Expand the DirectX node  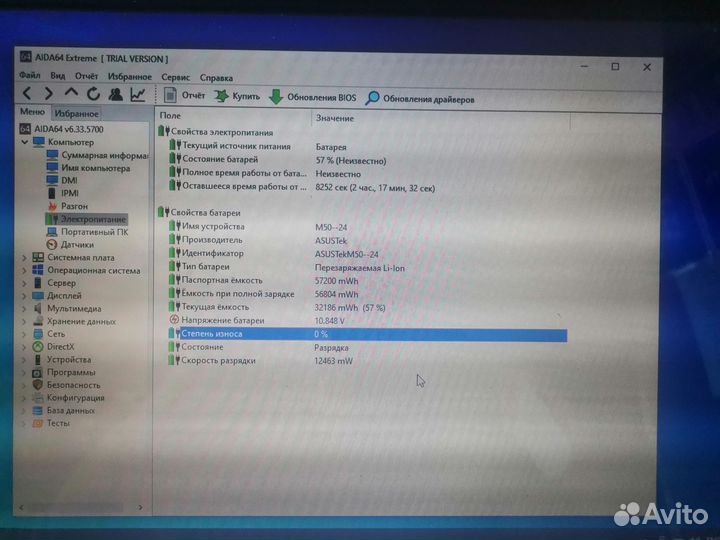pos(24,347)
